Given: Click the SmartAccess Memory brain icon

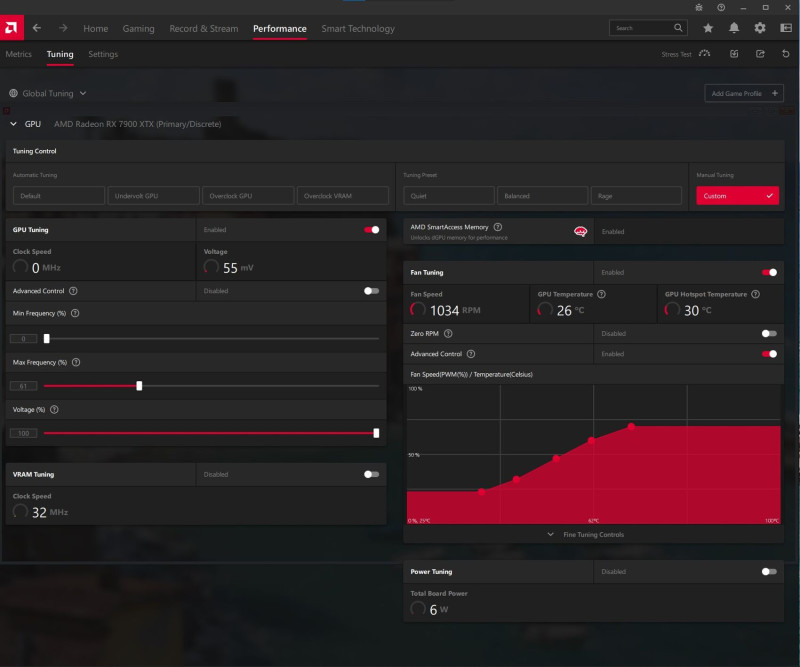Looking at the screenshot, I should pyautogui.click(x=581, y=232).
